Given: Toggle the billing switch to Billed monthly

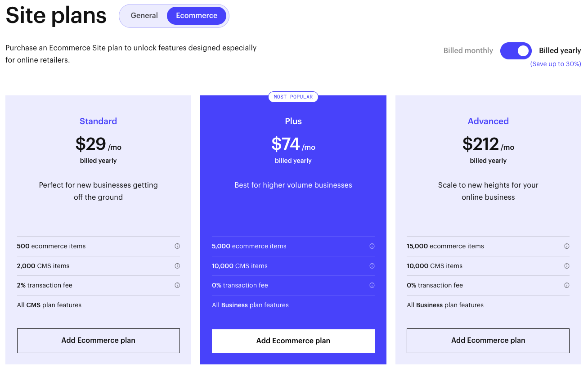Looking at the screenshot, I should [516, 51].
